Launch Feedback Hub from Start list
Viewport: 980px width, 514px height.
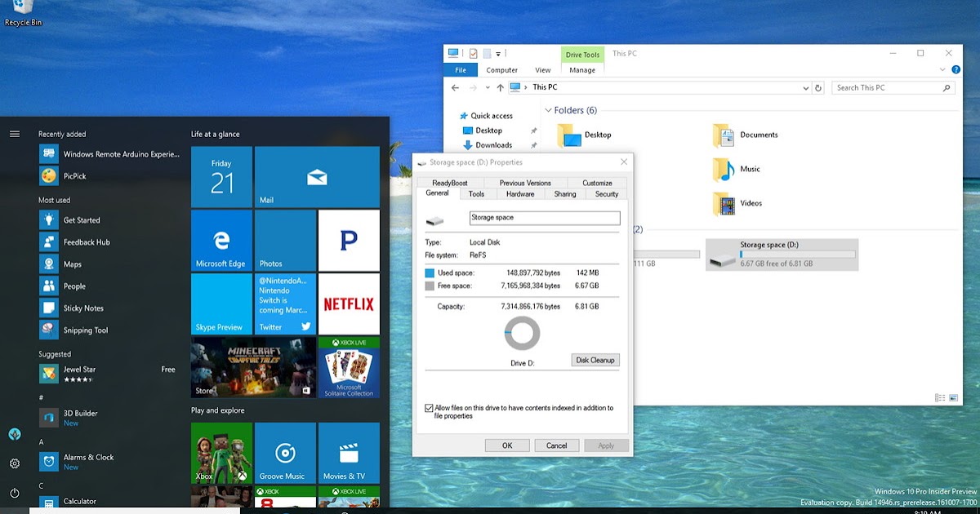pos(111,242)
